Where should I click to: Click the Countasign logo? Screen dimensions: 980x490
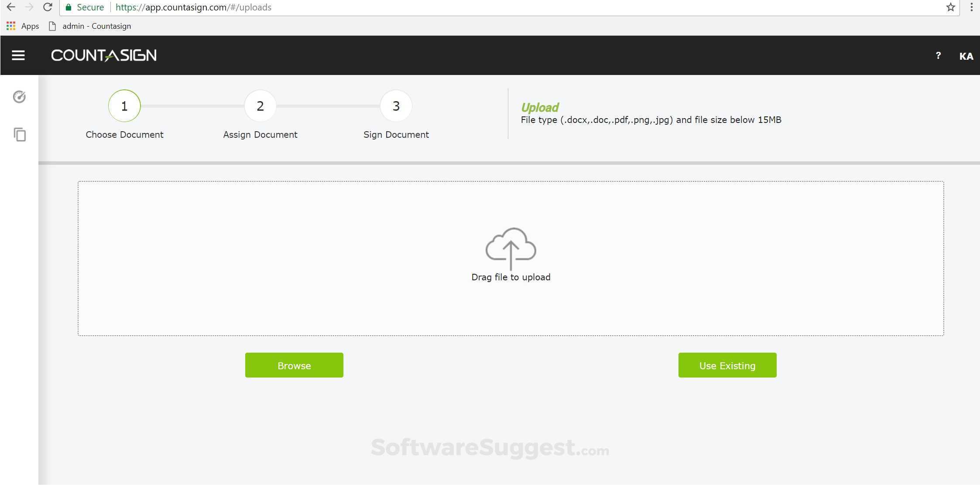click(103, 55)
